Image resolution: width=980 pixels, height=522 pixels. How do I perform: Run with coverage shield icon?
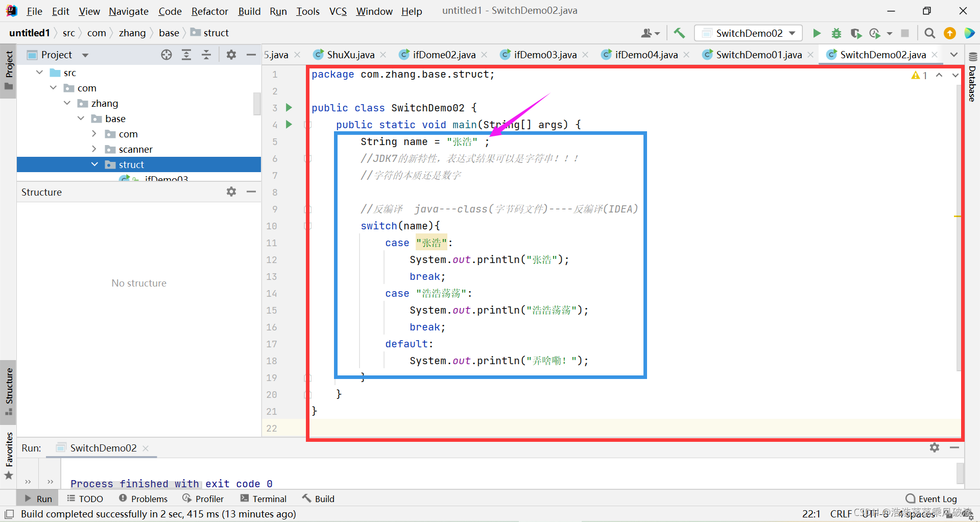[x=856, y=33]
